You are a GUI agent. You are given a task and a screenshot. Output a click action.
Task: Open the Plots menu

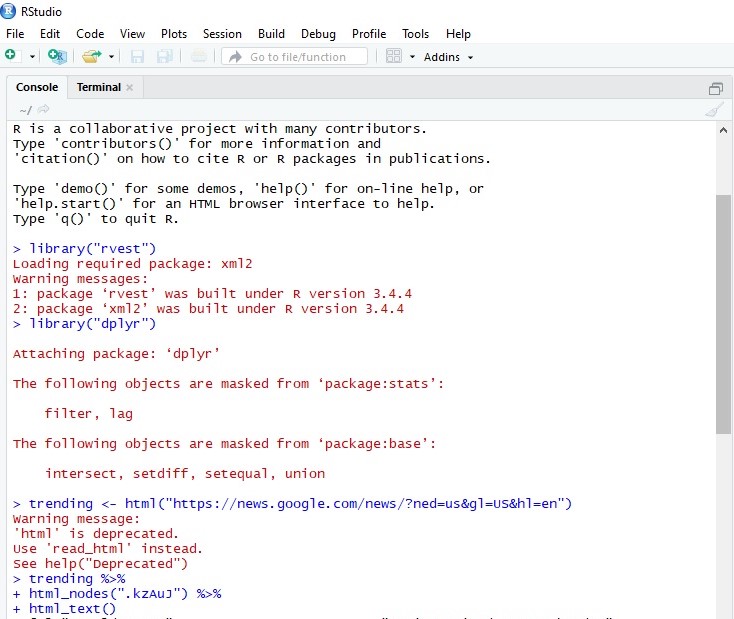tap(174, 34)
